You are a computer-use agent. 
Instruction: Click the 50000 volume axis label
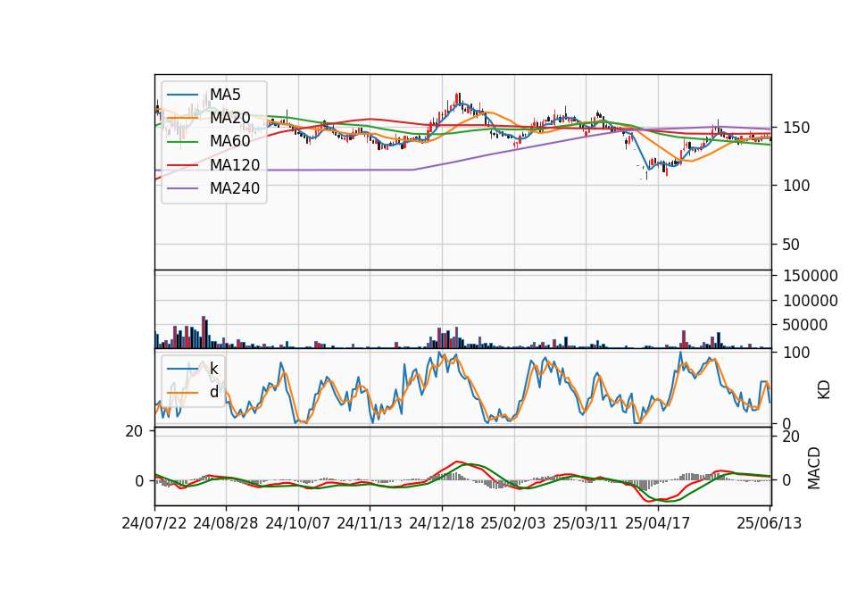[805, 325]
